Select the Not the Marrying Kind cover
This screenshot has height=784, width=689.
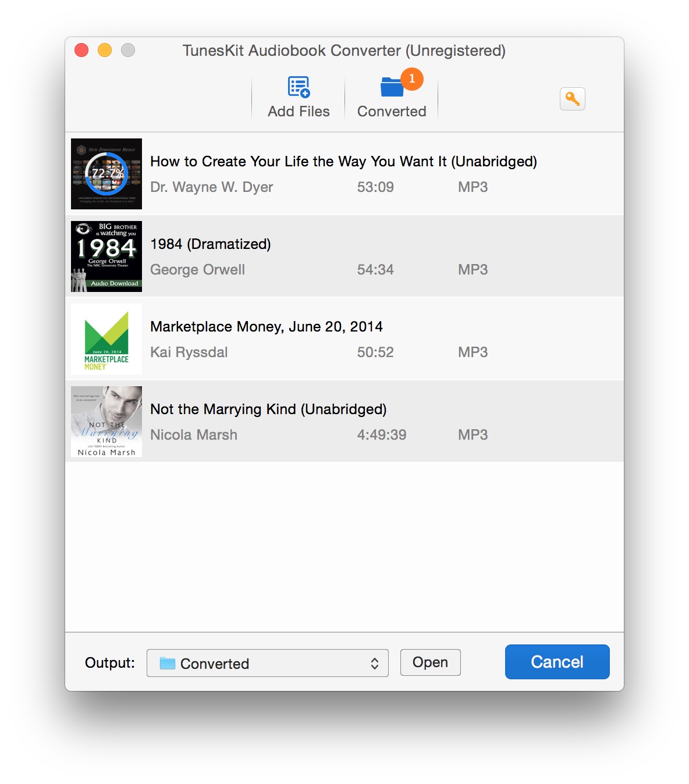[x=106, y=422]
